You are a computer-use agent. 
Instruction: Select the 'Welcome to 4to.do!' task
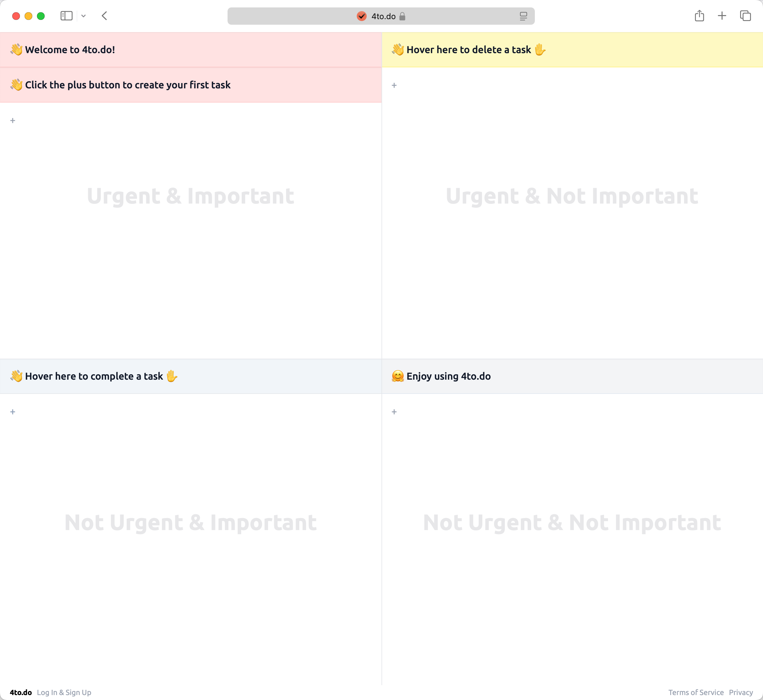70,50
